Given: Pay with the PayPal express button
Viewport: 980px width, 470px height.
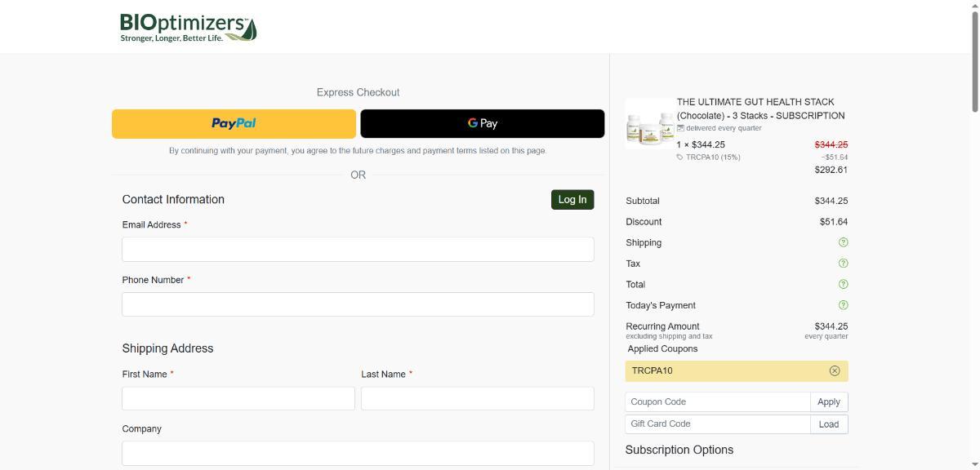Looking at the screenshot, I should pyautogui.click(x=234, y=123).
